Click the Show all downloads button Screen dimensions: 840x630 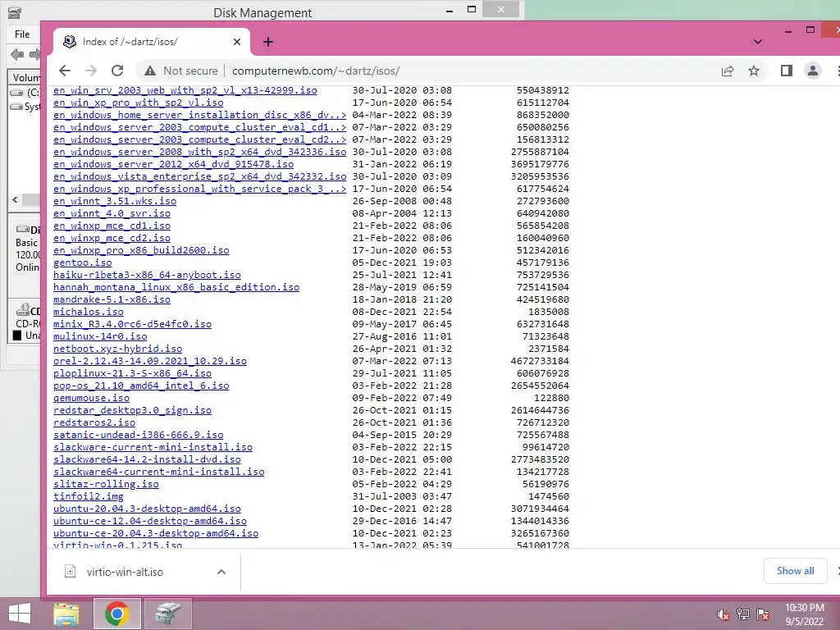tap(795, 571)
